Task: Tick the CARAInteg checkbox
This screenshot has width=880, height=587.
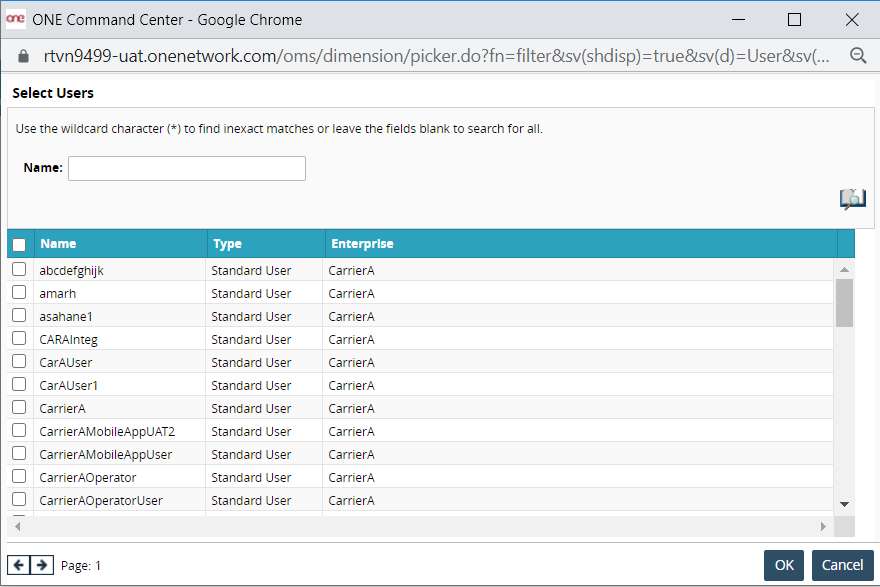Action: coord(19,338)
